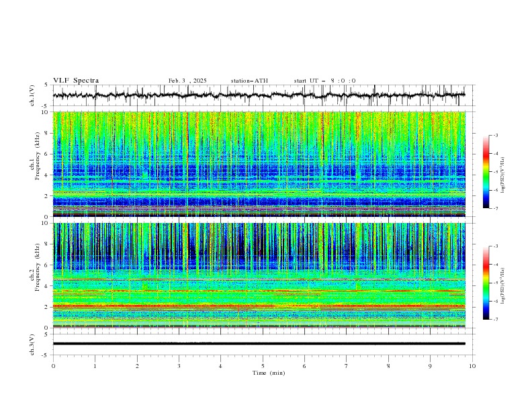This screenshot has width=532, height=411.
Task: Click the "ch.1(V)" vertical axis label
Action: click(32, 95)
